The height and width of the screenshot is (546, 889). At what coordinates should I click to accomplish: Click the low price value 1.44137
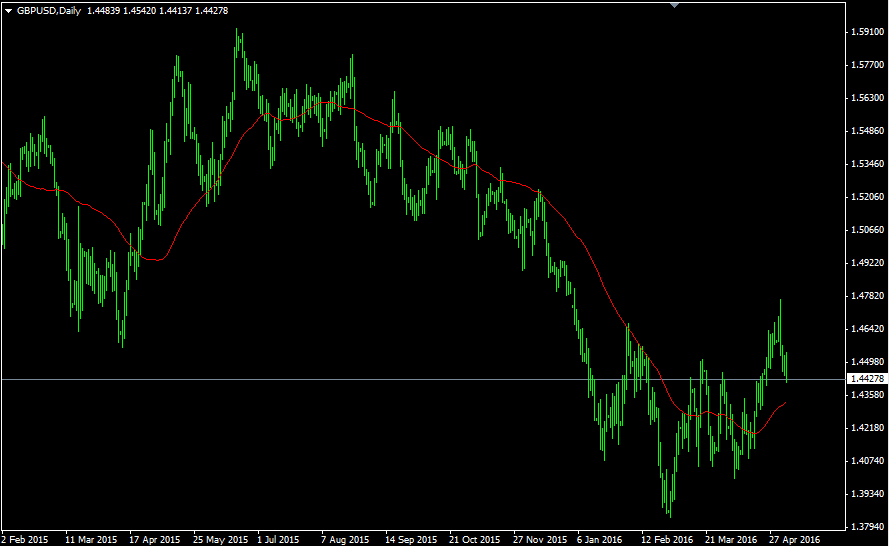[x=176, y=11]
